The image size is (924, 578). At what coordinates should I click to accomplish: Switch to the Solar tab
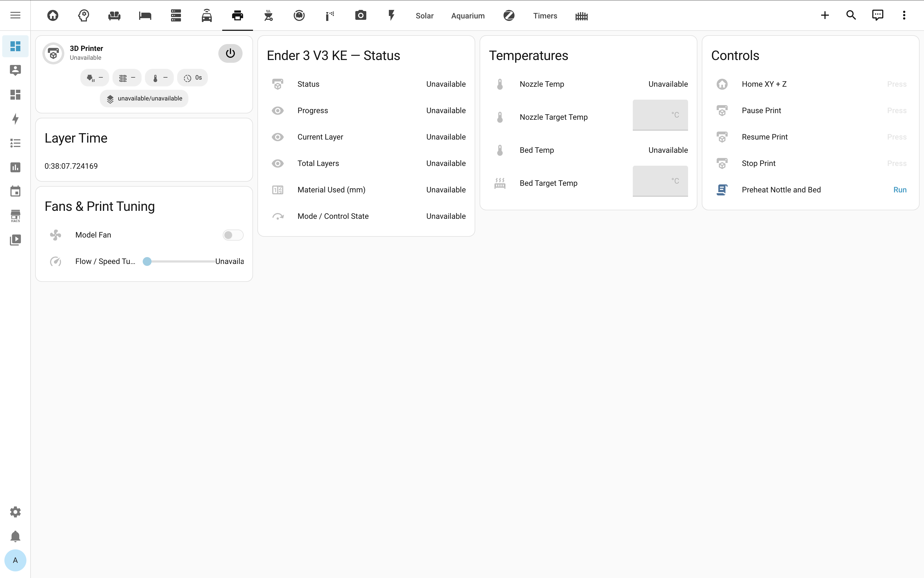pyautogui.click(x=425, y=16)
